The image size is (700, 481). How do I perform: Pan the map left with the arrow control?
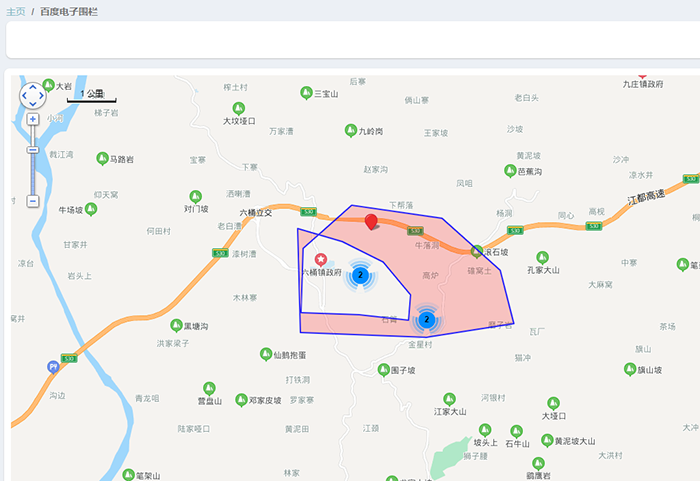[x=23, y=96]
